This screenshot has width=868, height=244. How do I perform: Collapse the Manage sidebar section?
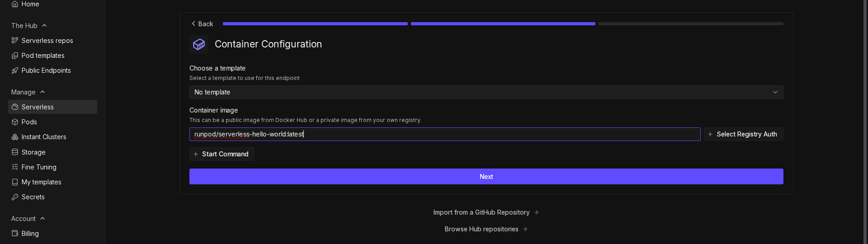[x=42, y=92]
